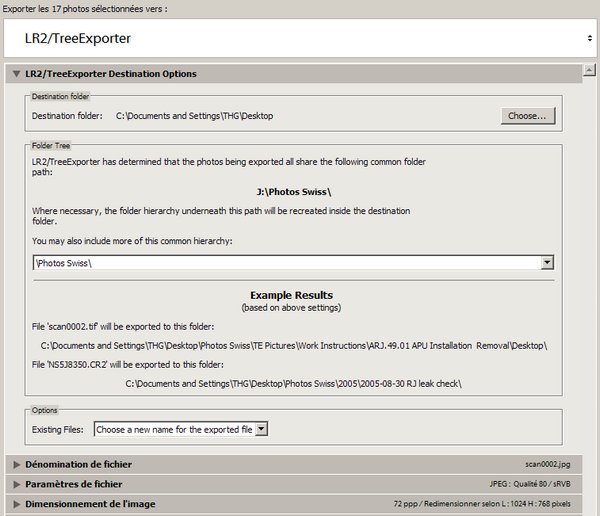Click the scan0002.jpg summary text
Image resolution: width=600 pixels, height=516 pixels.
(x=548, y=464)
